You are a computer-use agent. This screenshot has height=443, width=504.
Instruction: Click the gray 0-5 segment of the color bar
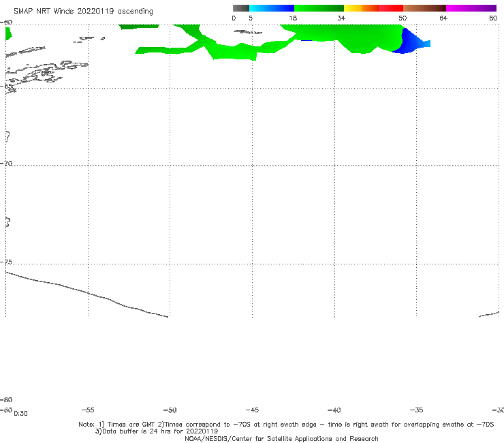[x=241, y=8]
